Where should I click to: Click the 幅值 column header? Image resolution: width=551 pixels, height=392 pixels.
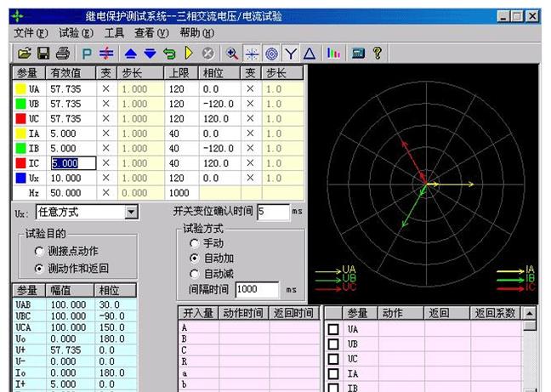(x=70, y=291)
